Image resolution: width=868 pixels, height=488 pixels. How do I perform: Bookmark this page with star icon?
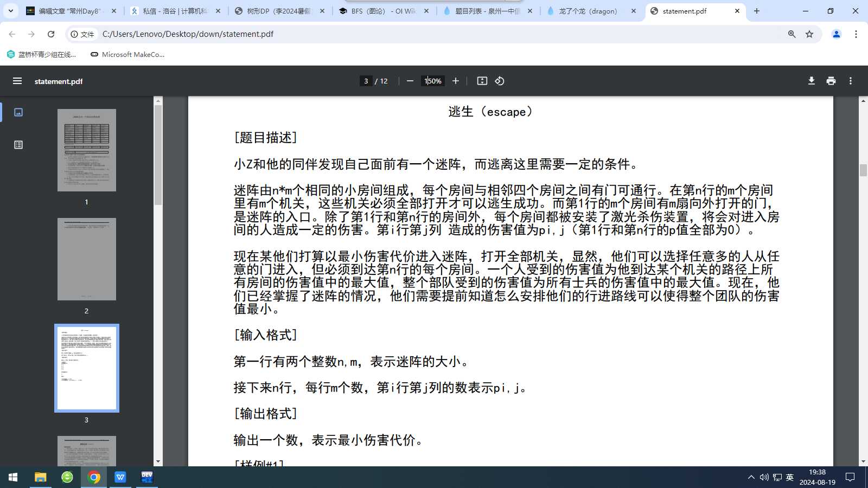pyautogui.click(x=809, y=34)
